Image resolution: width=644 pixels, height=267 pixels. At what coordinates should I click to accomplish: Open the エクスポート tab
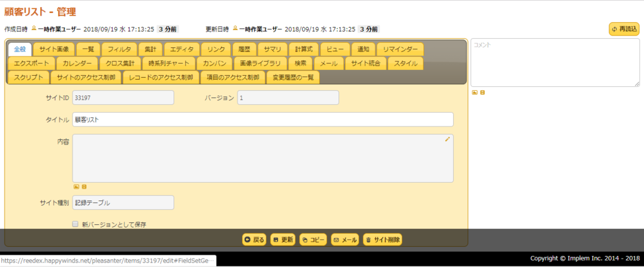tap(32, 64)
